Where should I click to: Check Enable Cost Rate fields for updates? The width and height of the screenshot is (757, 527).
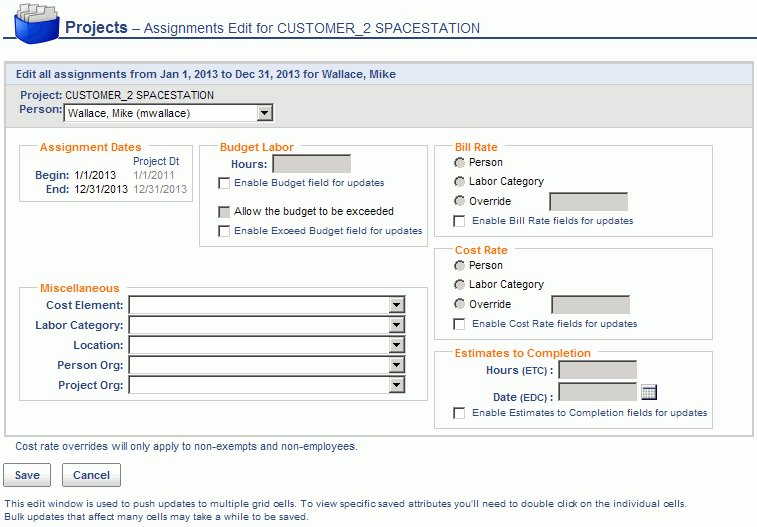(459, 324)
